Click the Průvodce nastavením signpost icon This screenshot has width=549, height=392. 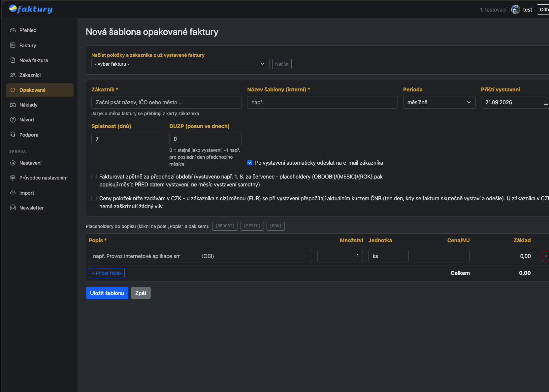click(13, 178)
